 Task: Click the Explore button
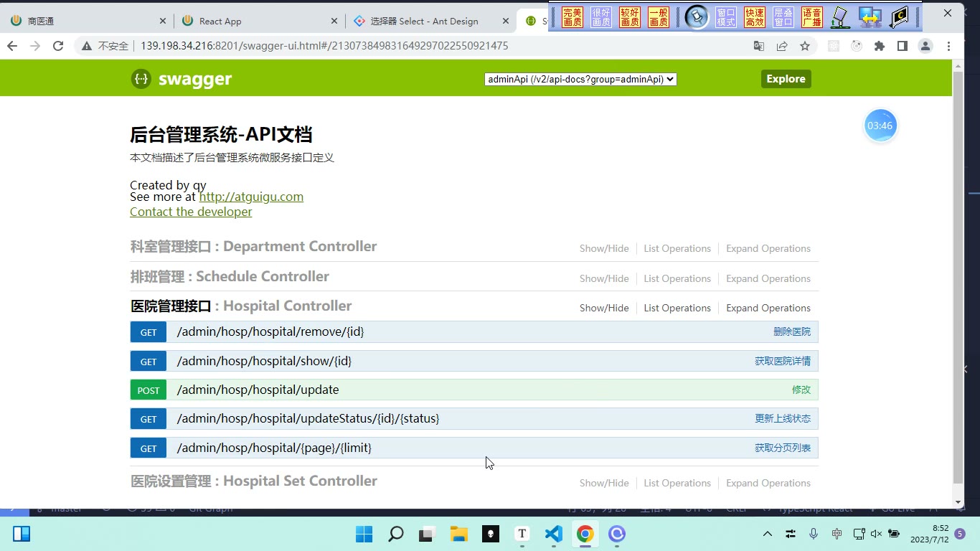click(786, 79)
